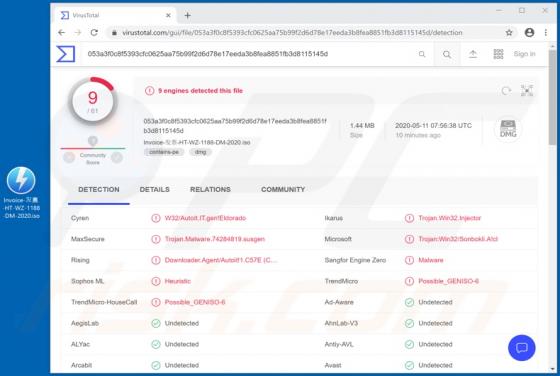The height and width of the screenshot is (376, 560).
Task: Open the apps grid icon
Action: coord(498,54)
